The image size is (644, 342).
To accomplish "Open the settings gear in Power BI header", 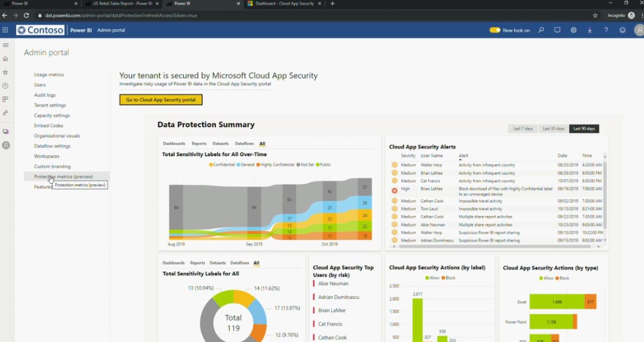I will point(574,30).
